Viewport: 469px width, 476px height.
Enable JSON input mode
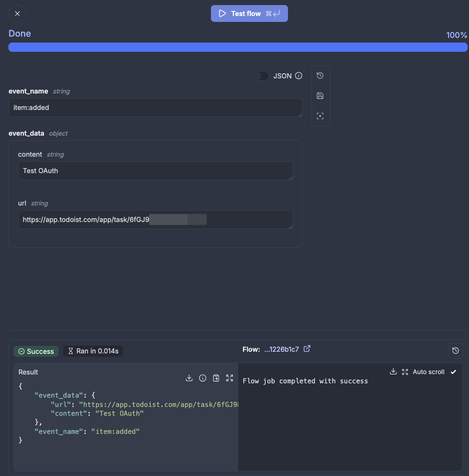click(261, 76)
